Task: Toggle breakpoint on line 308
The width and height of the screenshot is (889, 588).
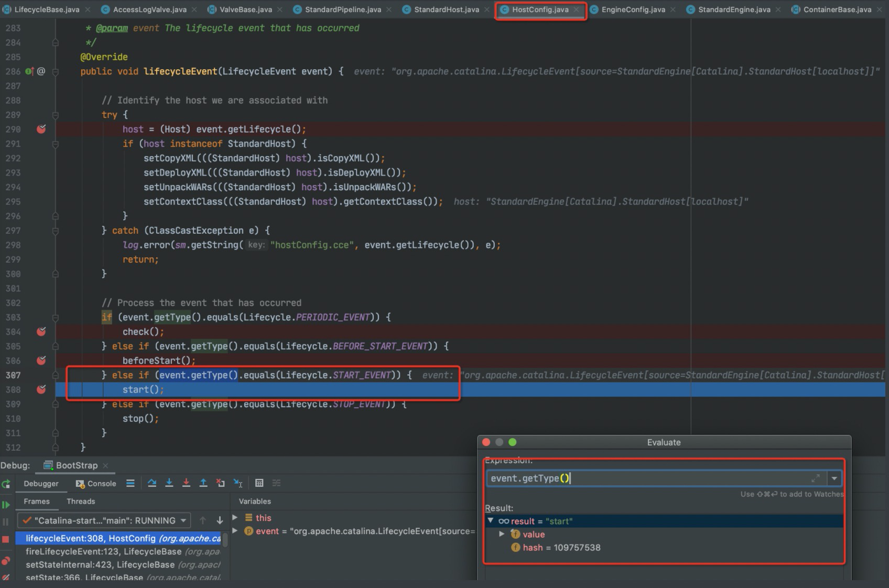Action: tap(41, 389)
